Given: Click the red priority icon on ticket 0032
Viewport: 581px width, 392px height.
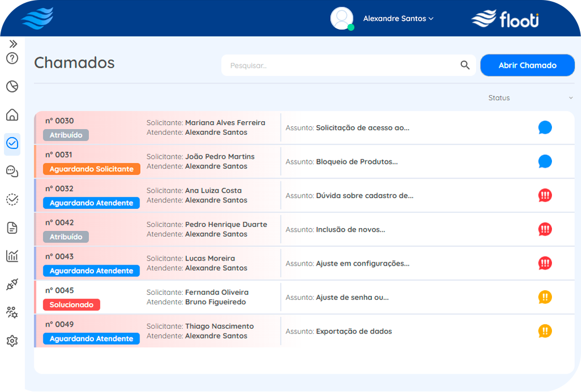Looking at the screenshot, I should coord(545,196).
